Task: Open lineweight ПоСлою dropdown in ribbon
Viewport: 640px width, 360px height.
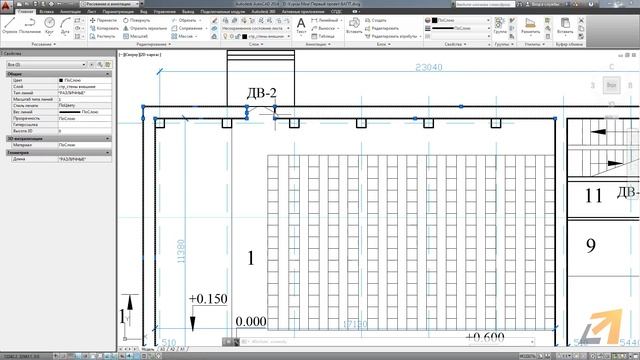Action: pyautogui.click(x=461, y=28)
